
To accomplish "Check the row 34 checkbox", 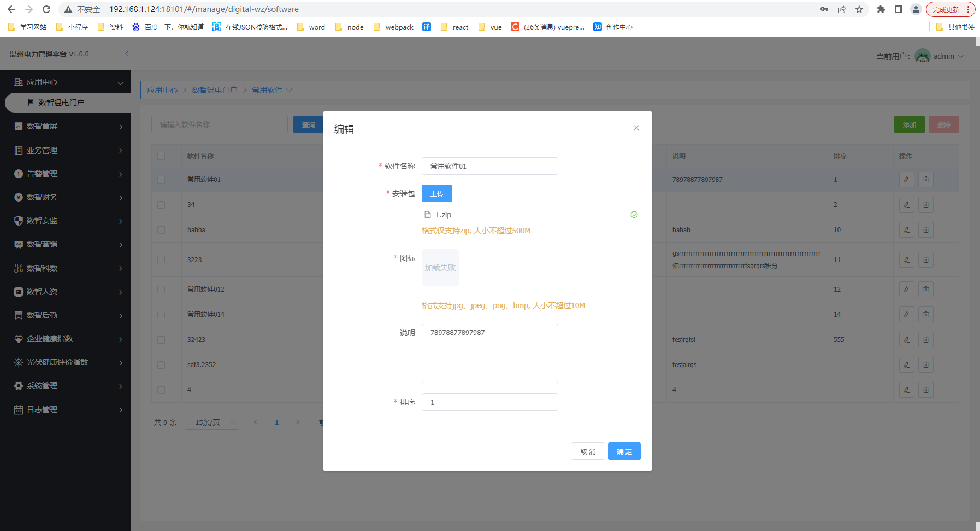I will 161,205.
